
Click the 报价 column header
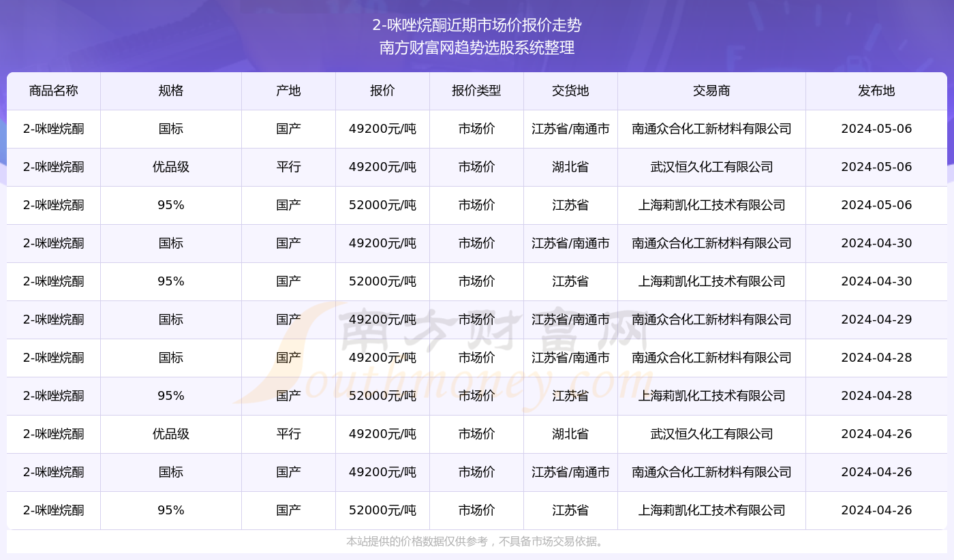click(382, 91)
